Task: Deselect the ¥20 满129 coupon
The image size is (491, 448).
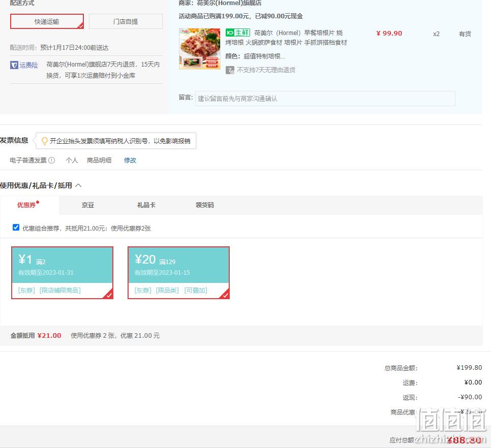Action: (x=178, y=273)
